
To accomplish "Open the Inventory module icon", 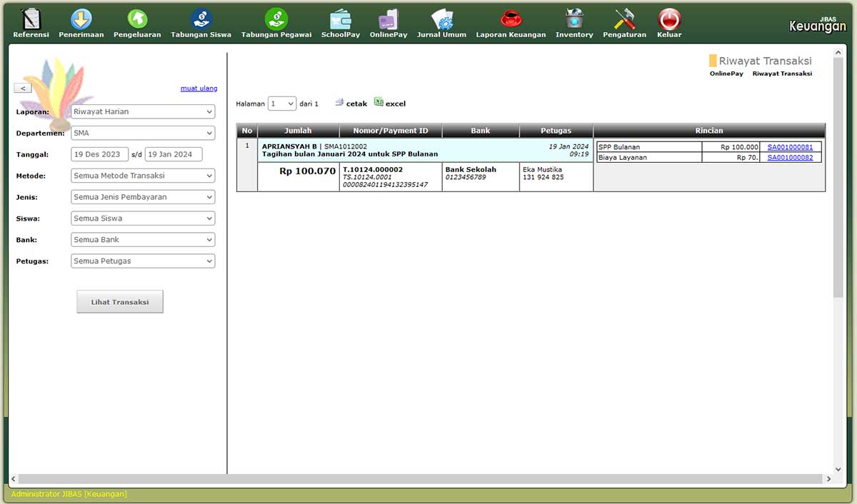I will pos(574,19).
